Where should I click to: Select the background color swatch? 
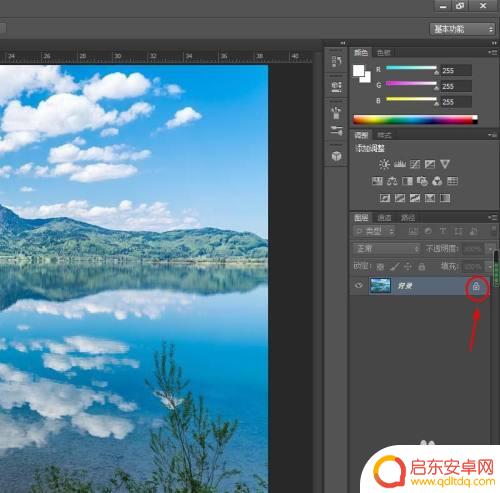tap(367, 78)
